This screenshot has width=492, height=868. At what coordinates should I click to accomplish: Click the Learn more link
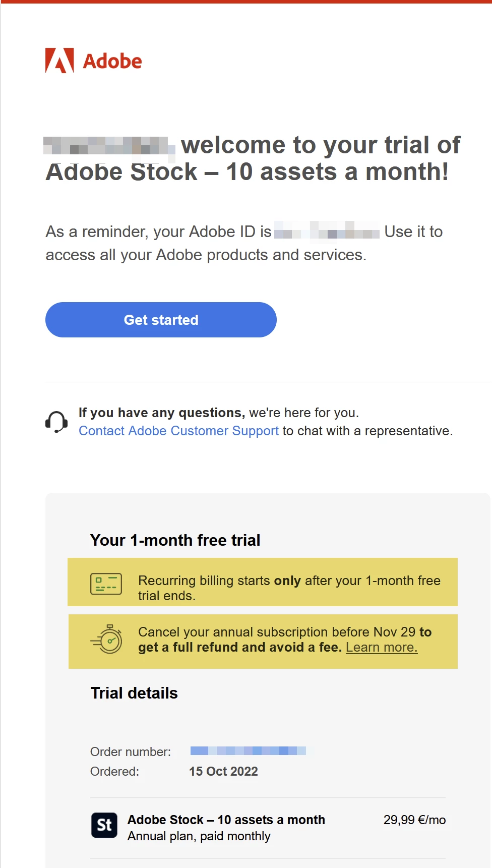coord(382,647)
